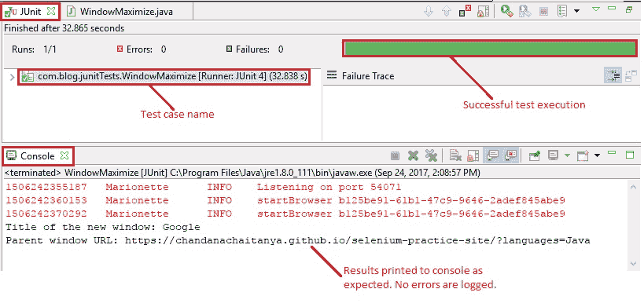Viewport: 644px width, 307px height.
Task: Click the Pin Console icon
Action: (535, 155)
